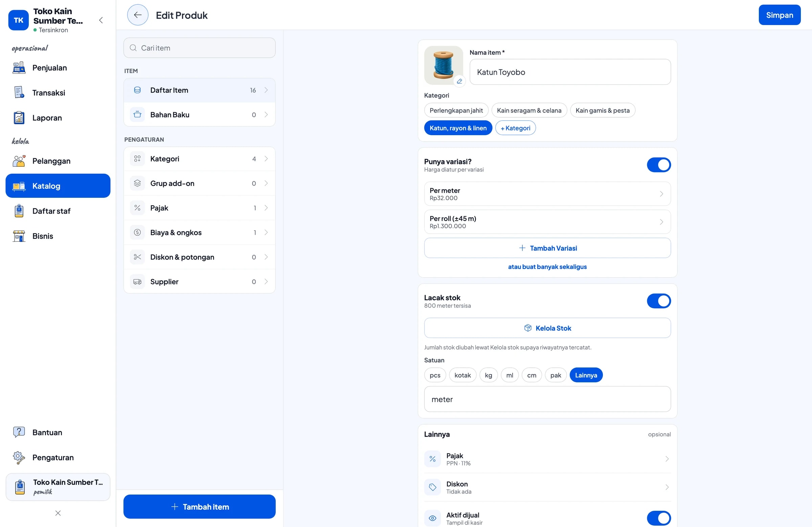Viewport: 812px width, 527px height.
Task: Open Kategori in Pengaturan list
Action: [x=199, y=159]
